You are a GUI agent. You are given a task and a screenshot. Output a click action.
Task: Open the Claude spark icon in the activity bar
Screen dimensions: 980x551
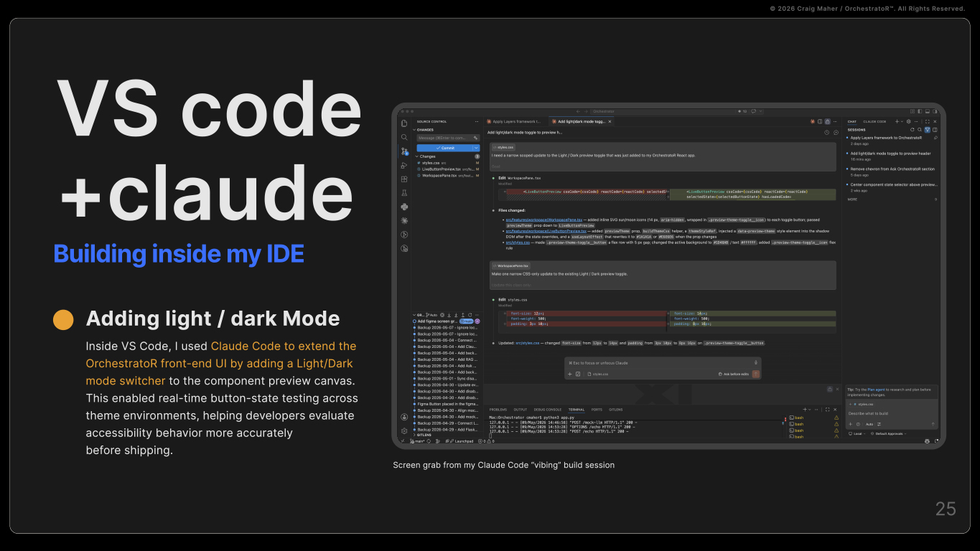click(x=404, y=220)
